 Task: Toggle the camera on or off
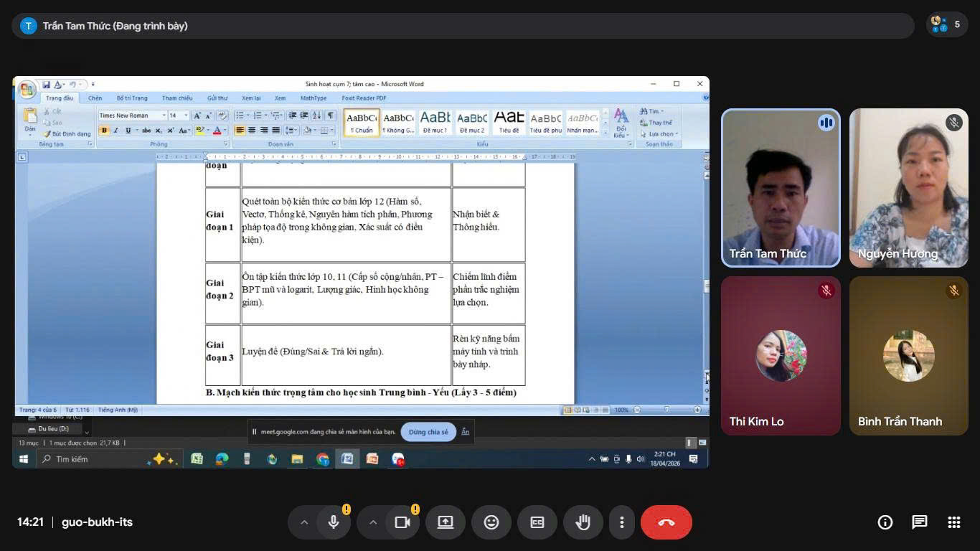[x=402, y=522]
